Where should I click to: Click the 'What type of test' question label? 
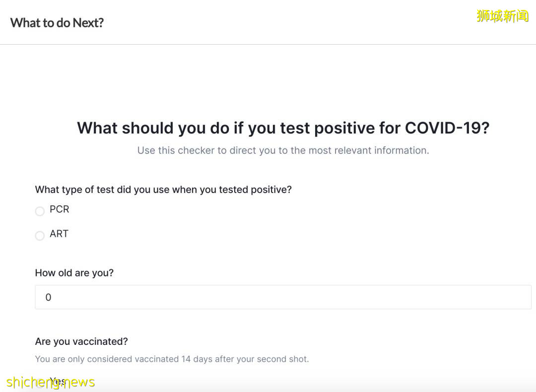163,190
